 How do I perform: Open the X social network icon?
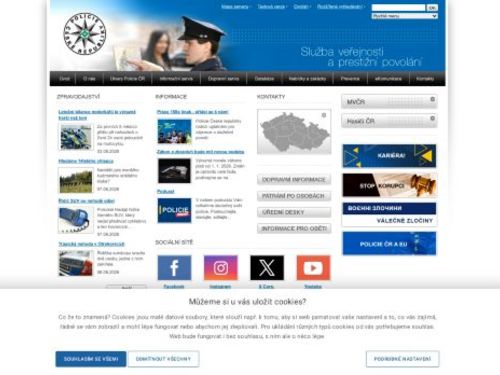tap(267, 268)
